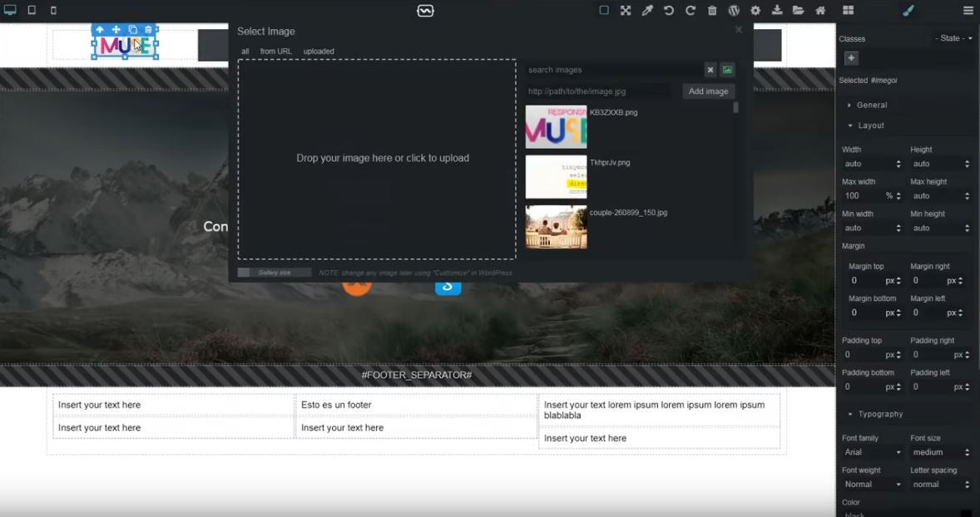Collapse the Layout section
Screen dimensions: 980x517
[871, 126]
